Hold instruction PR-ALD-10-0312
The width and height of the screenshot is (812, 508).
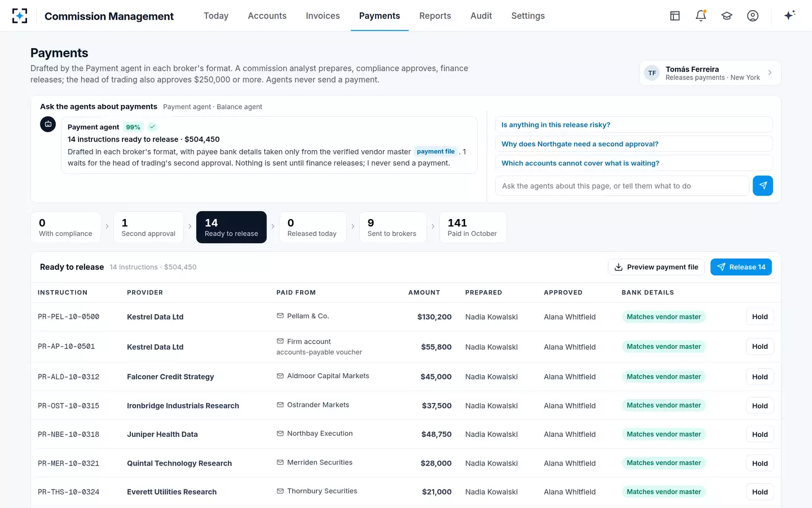click(x=760, y=377)
